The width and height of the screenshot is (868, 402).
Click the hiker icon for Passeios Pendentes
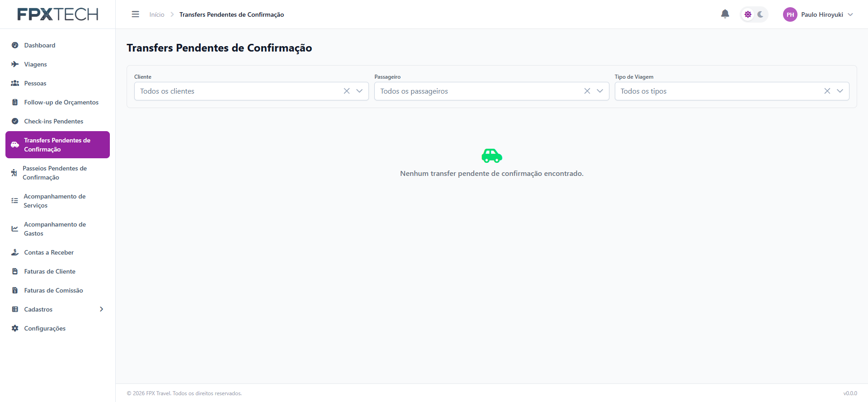coord(14,173)
